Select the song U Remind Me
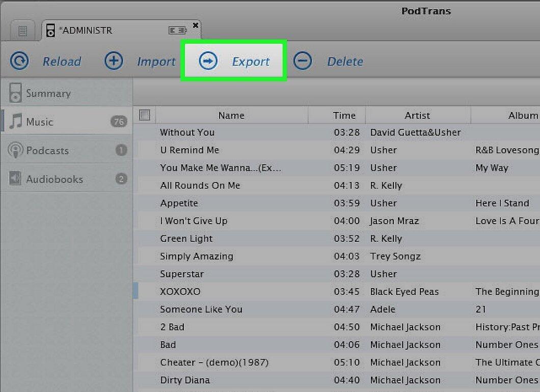The height and width of the screenshot is (392, 540). point(190,150)
